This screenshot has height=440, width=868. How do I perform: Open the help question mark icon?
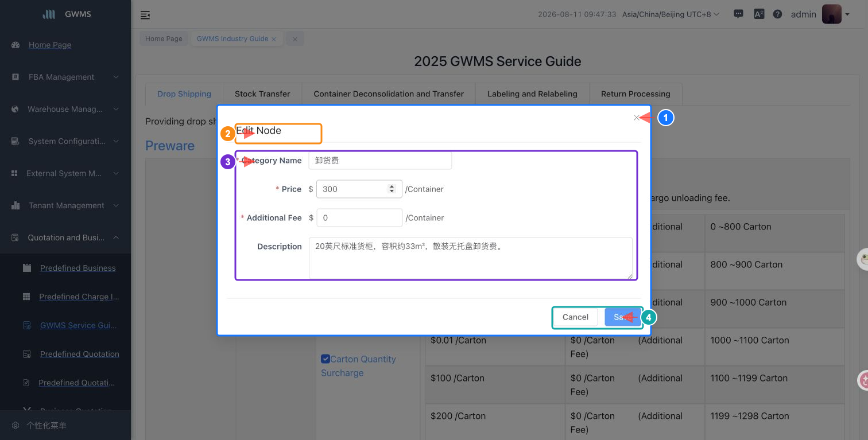777,14
